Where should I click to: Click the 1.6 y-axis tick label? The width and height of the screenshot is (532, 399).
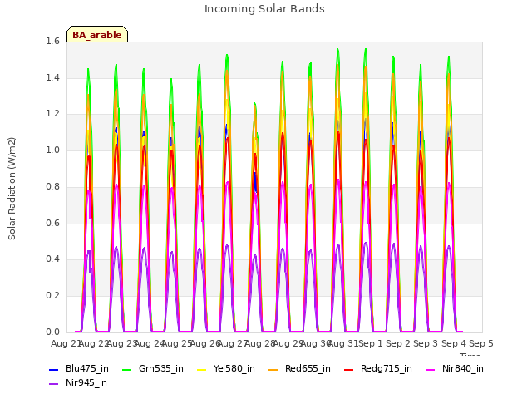click(x=52, y=42)
